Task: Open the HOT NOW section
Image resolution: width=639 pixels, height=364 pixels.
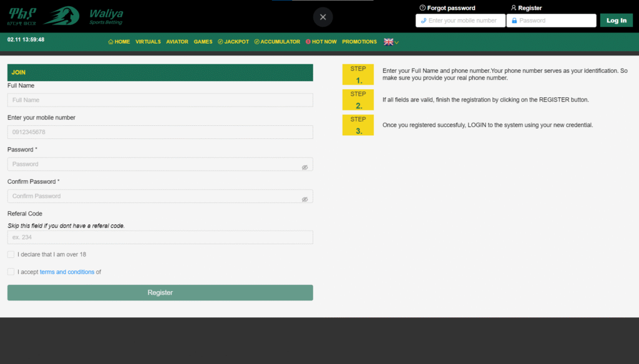Action: pyautogui.click(x=321, y=42)
